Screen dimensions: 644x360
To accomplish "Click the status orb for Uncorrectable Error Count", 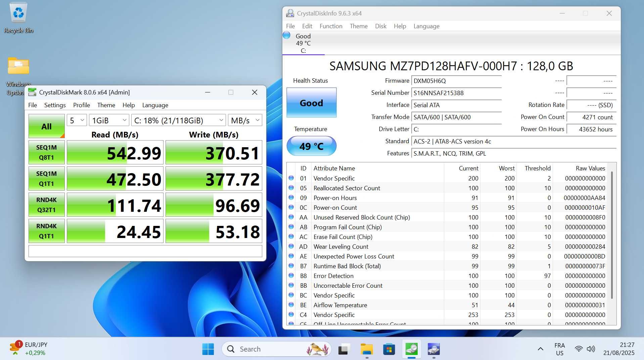I will [291, 285].
